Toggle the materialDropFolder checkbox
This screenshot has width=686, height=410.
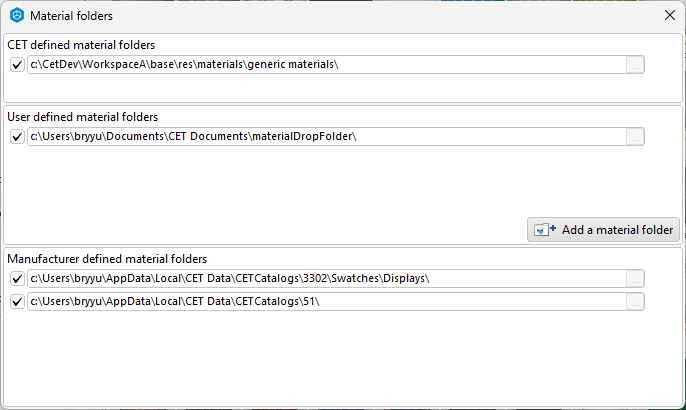tap(17, 137)
